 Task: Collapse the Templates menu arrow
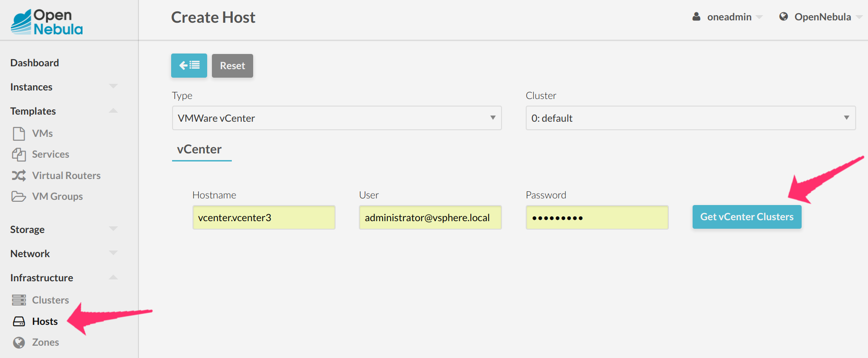tap(113, 110)
